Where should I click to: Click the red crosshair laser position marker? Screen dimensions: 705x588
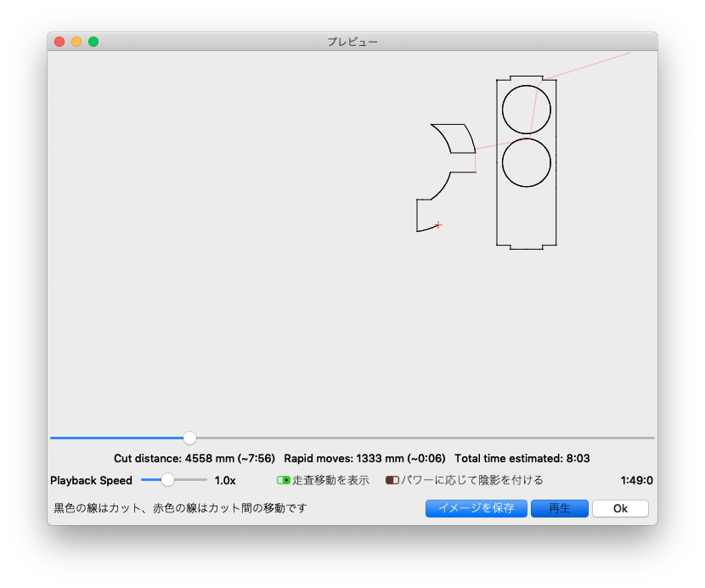pos(438,224)
